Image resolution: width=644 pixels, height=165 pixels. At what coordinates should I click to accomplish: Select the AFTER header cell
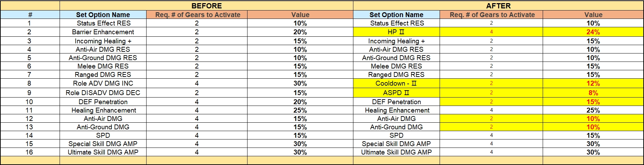tap(498, 6)
